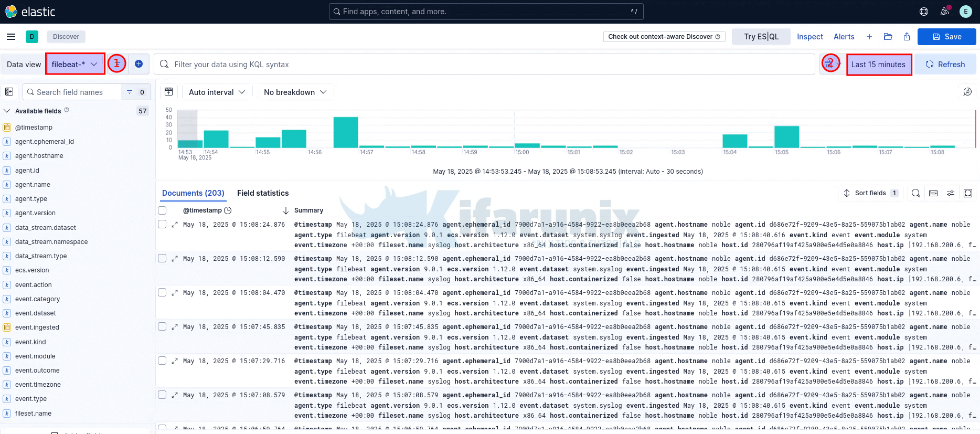The image size is (980, 434).
Task: Toggle the field list sidebar icon
Action: pyautogui.click(x=9, y=92)
